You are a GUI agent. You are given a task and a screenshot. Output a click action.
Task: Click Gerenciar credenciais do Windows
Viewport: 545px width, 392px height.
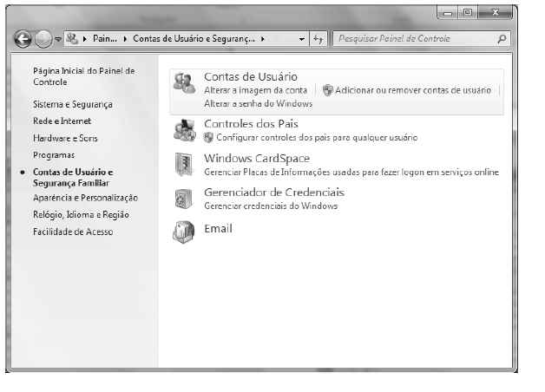tap(271, 206)
